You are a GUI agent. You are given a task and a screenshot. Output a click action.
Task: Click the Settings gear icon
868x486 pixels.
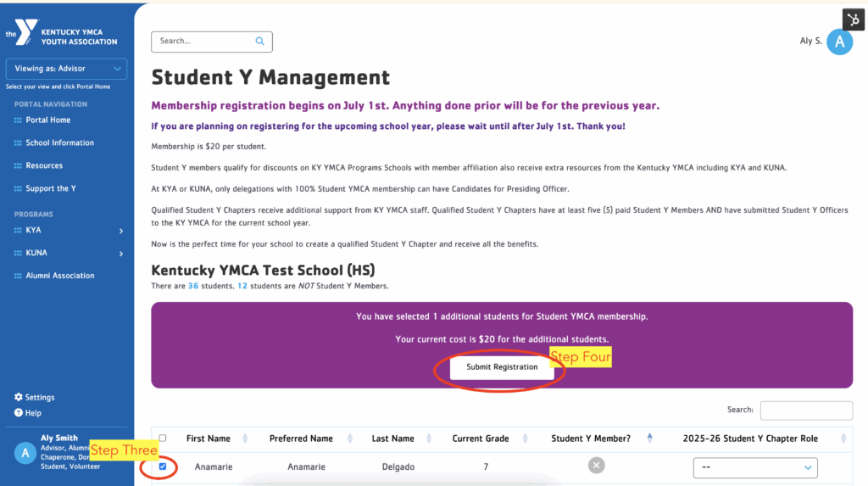click(19, 398)
